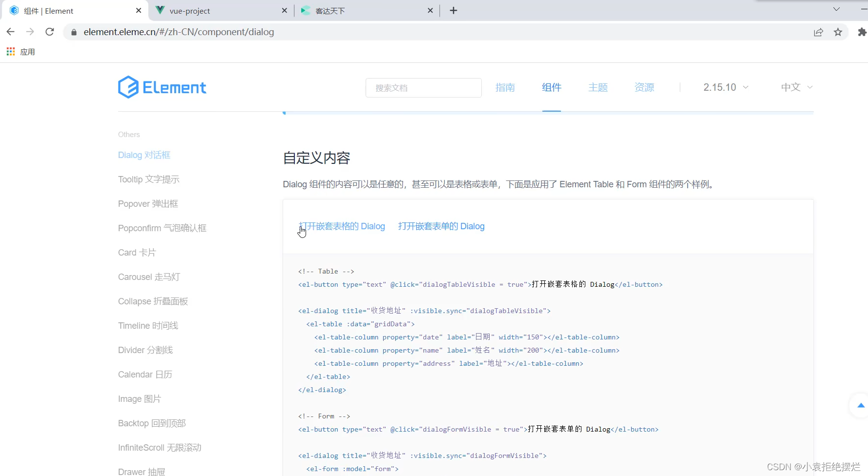Bookmark this page with star icon
868x476 pixels.
[x=838, y=32]
